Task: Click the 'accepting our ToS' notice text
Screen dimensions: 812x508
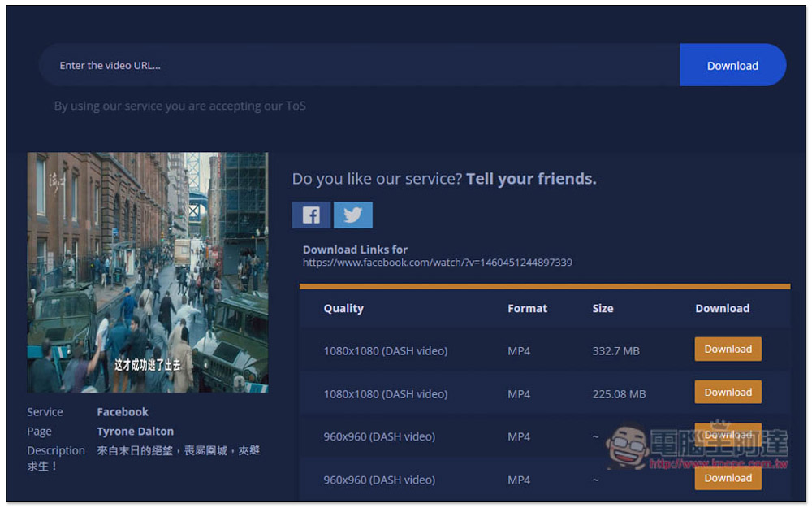Action: (x=179, y=106)
